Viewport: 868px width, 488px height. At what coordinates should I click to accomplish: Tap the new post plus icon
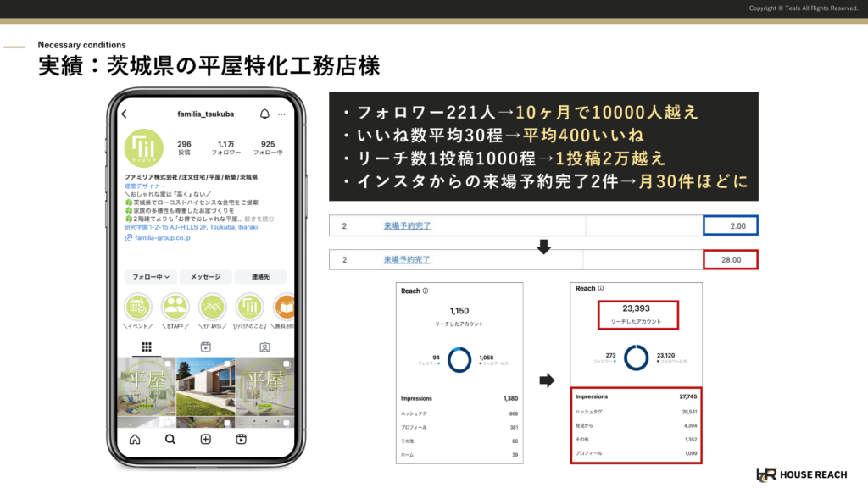205,440
